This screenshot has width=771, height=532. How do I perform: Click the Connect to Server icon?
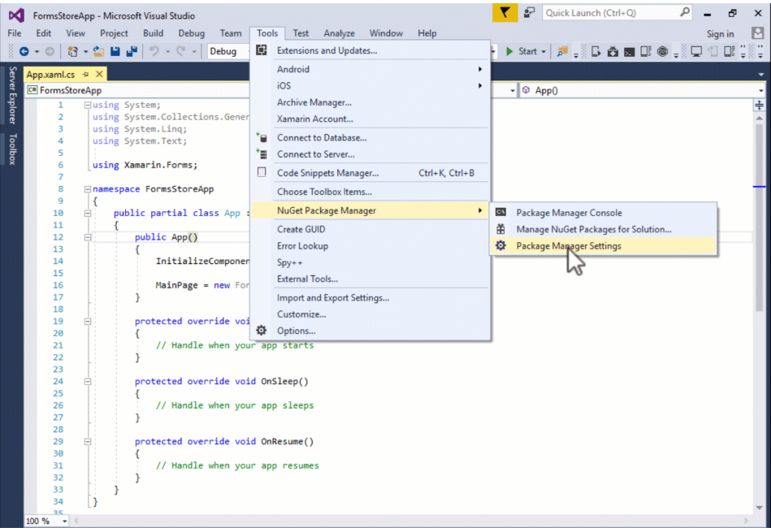click(x=262, y=154)
